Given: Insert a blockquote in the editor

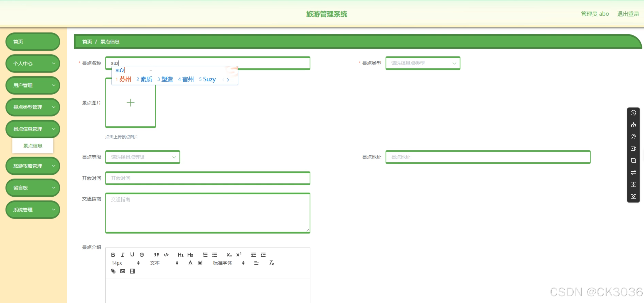Looking at the screenshot, I should pos(156,255).
